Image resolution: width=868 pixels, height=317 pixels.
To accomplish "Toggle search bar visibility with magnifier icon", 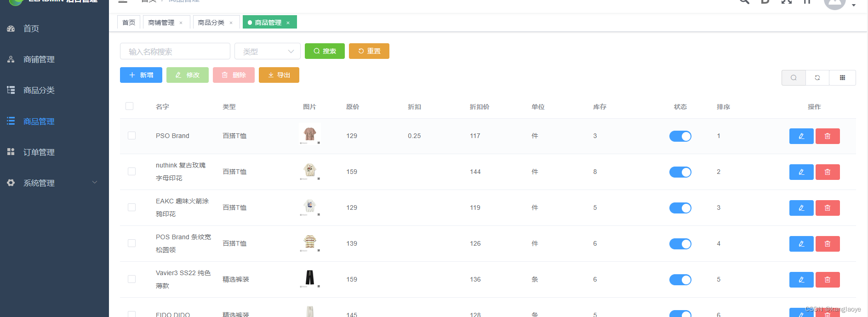I will pos(794,78).
